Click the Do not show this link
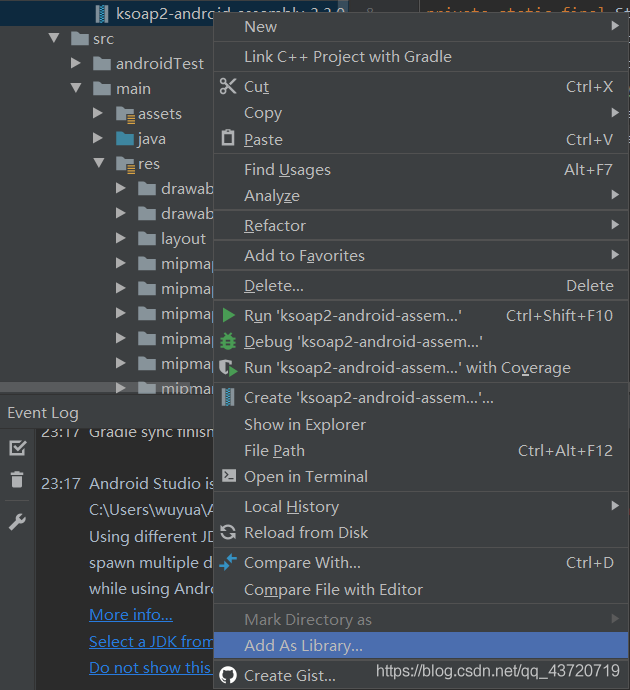This screenshot has width=630, height=690. [151, 668]
